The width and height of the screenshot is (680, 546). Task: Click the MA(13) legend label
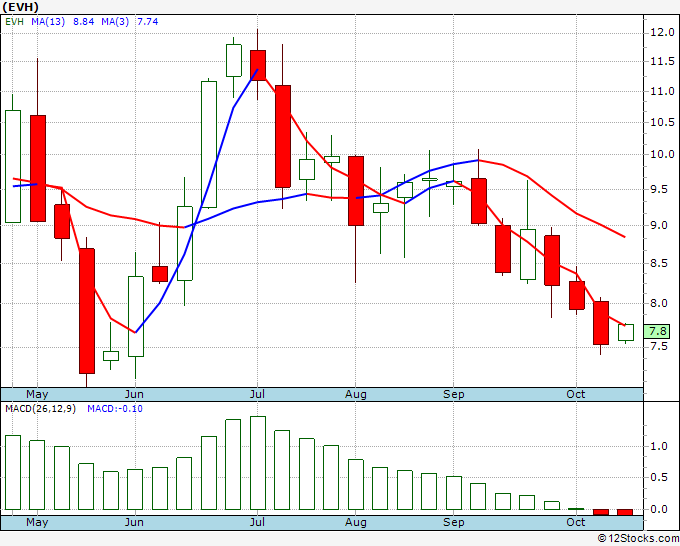click(48, 22)
